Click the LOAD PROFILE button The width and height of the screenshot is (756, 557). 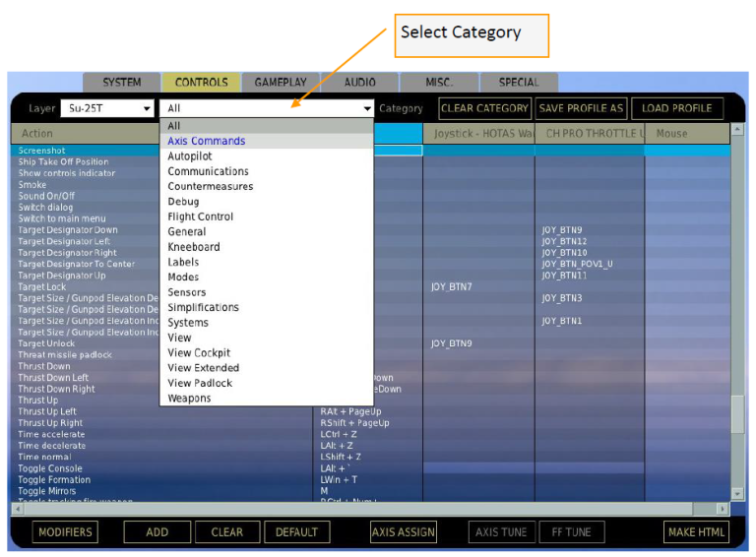(676, 108)
